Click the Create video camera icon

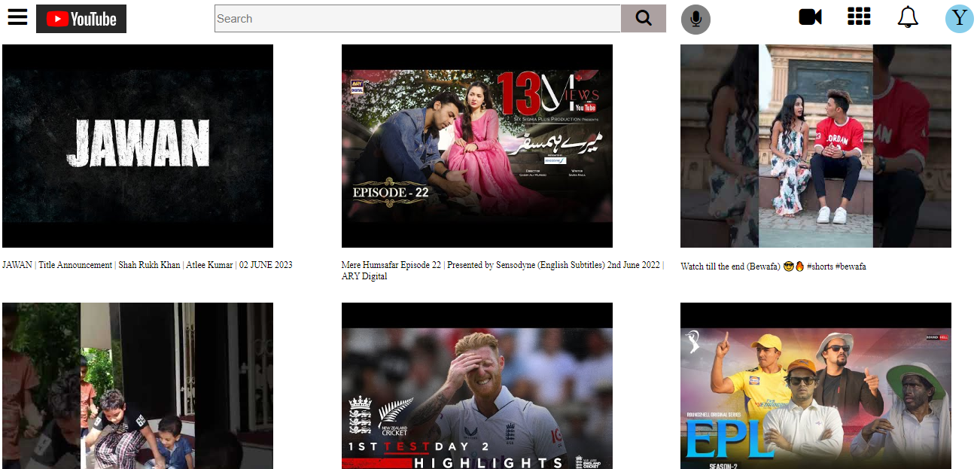click(810, 18)
